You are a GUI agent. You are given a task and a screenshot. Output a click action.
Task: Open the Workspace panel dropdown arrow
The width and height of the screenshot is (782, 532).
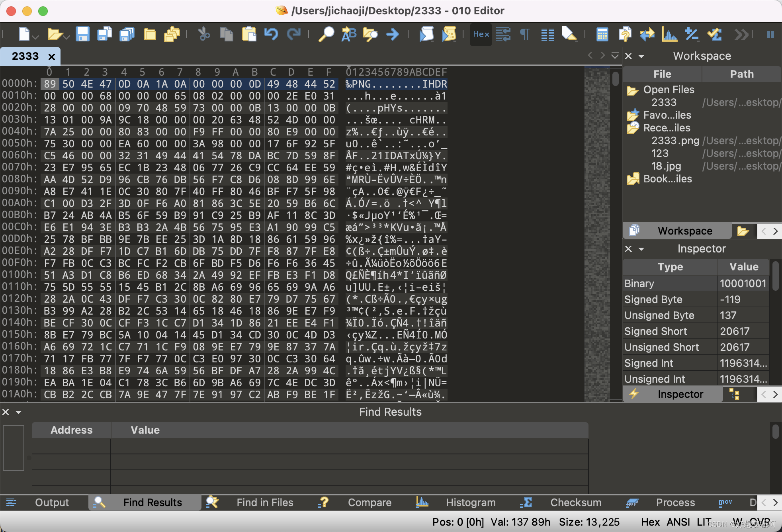[641, 56]
